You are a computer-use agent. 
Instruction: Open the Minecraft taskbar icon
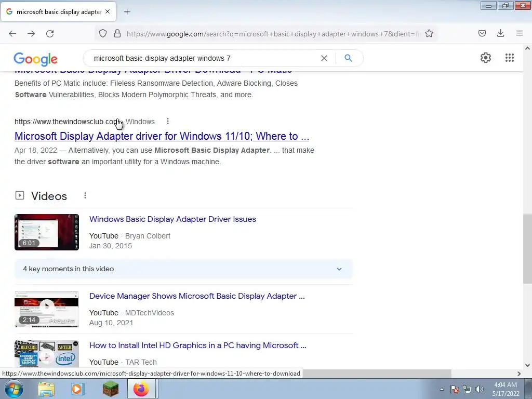111,389
